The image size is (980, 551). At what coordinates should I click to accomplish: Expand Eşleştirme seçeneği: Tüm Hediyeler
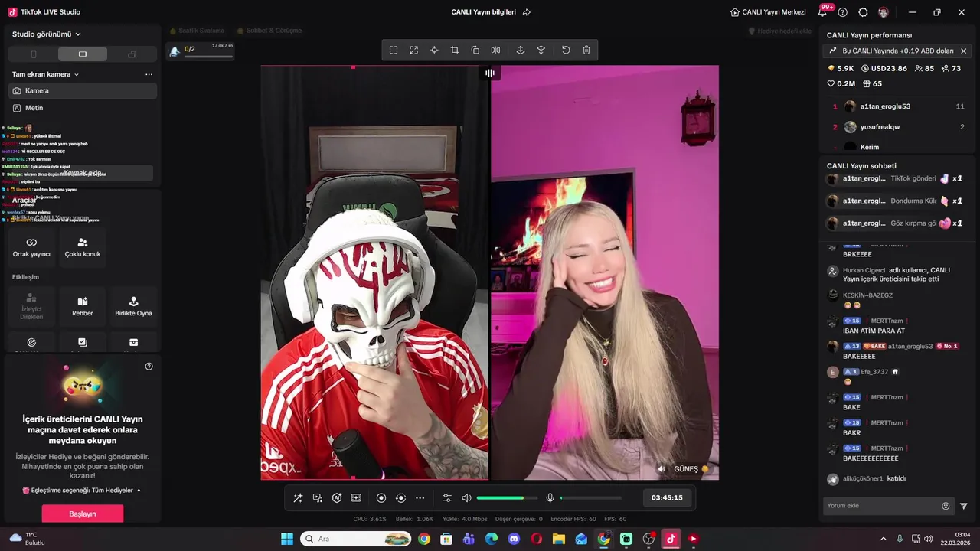click(82, 490)
